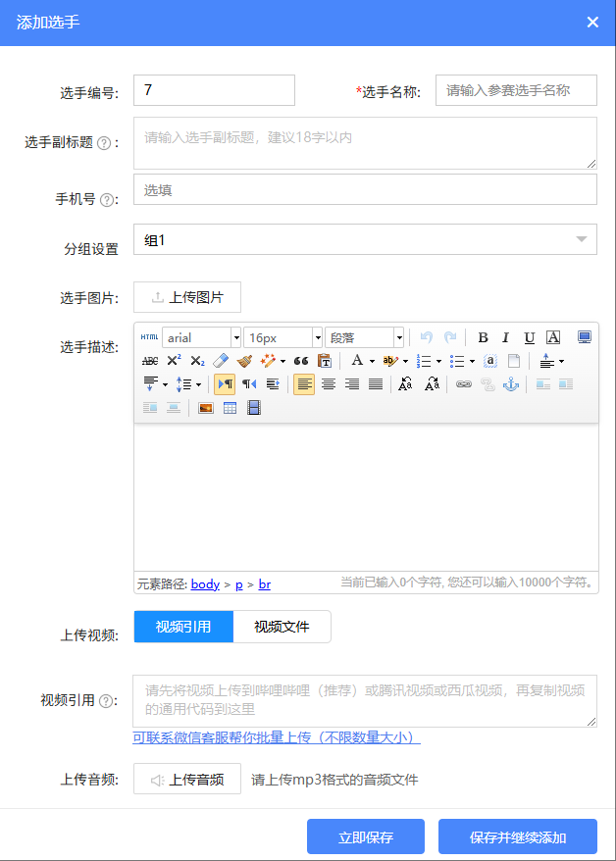Image resolution: width=616 pixels, height=861 pixels.
Task: Open the font color picker
Action: 358,361
